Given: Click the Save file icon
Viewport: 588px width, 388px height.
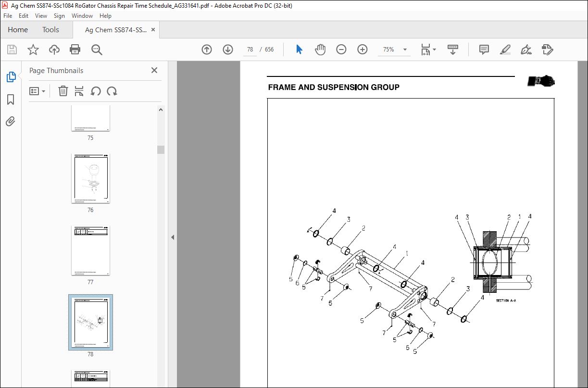Looking at the screenshot, I should pos(12,50).
